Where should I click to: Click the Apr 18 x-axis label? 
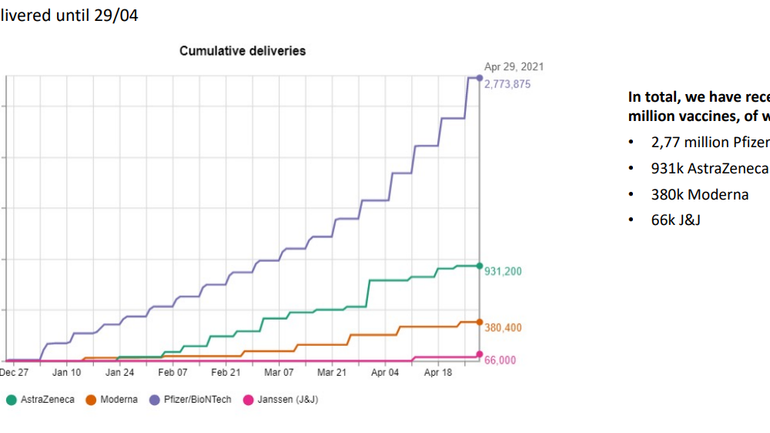pyautogui.click(x=438, y=372)
